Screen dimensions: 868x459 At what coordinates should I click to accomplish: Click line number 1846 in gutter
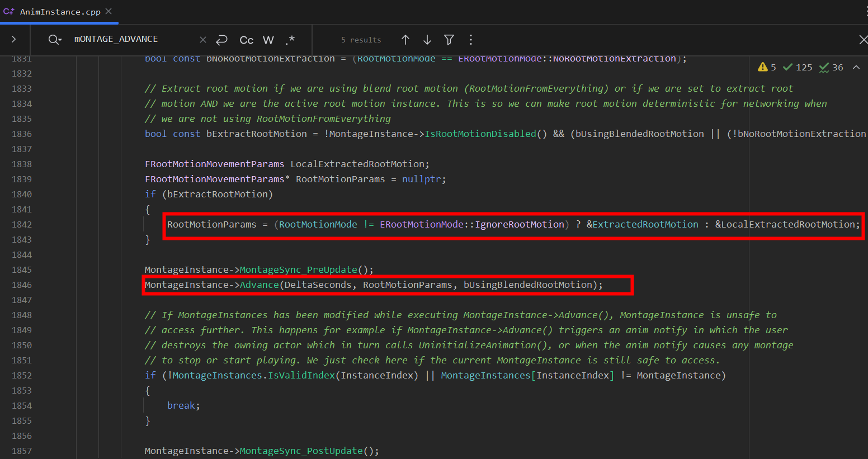pyautogui.click(x=22, y=285)
